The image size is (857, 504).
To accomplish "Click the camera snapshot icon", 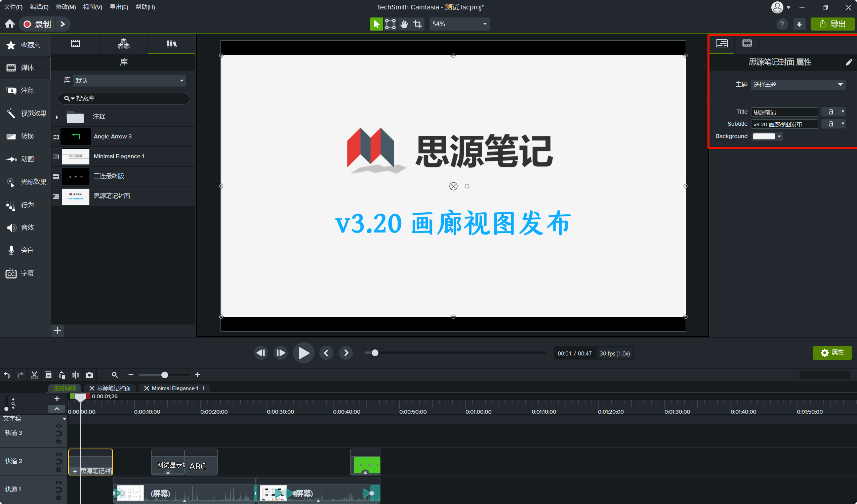I will point(89,375).
